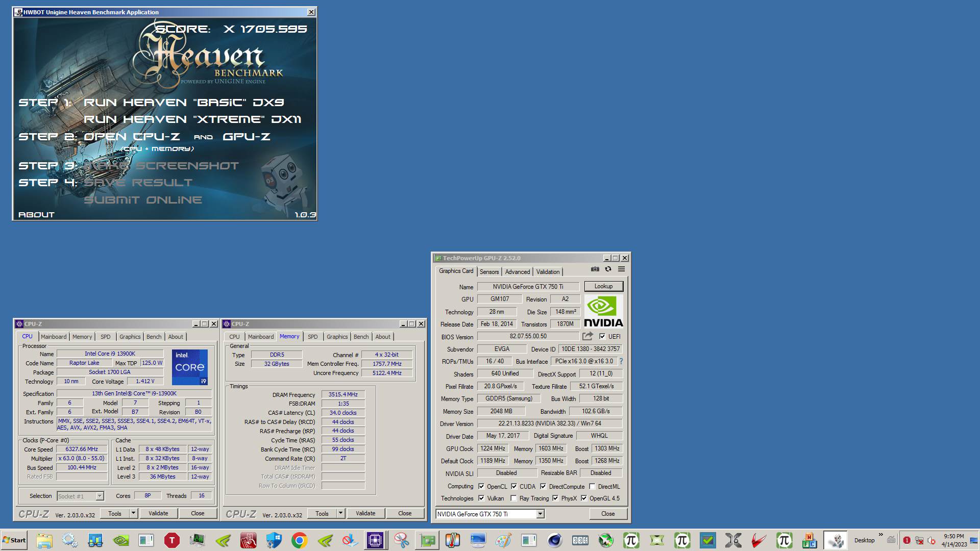Toggle the DirectCompute checkbox
The height and width of the screenshot is (551, 980).
[x=543, y=486]
